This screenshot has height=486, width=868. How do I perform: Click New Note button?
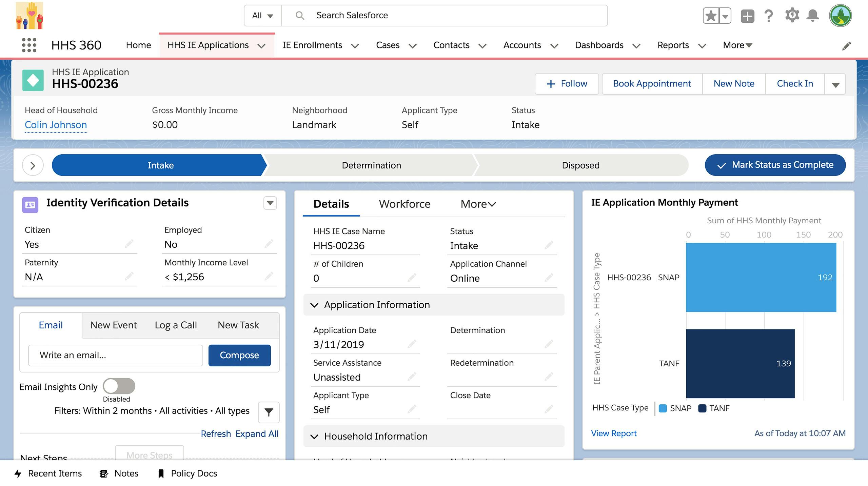point(734,84)
